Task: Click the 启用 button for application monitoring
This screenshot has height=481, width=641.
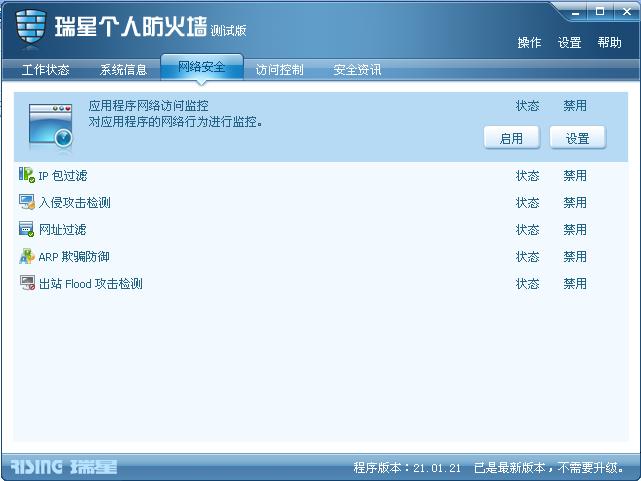Action: (x=512, y=138)
